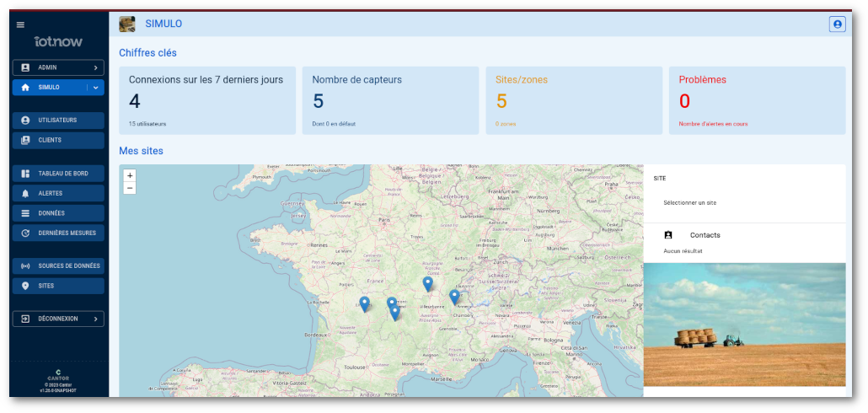Click the ALERTES bell icon
This screenshot has width=868, height=413.
[x=25, y=193]
